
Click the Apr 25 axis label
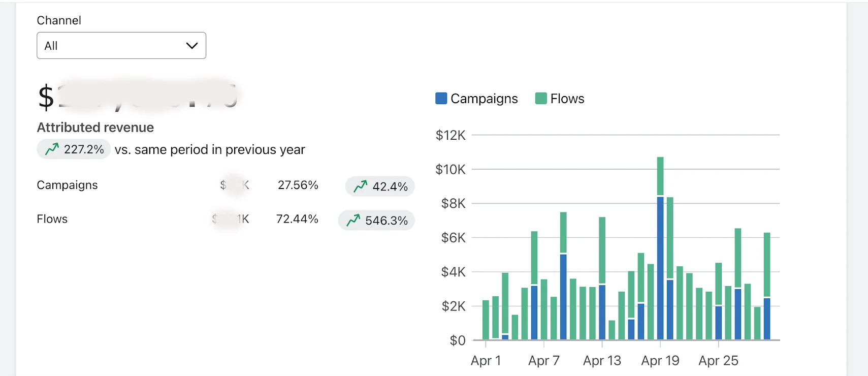pos(718,361)
